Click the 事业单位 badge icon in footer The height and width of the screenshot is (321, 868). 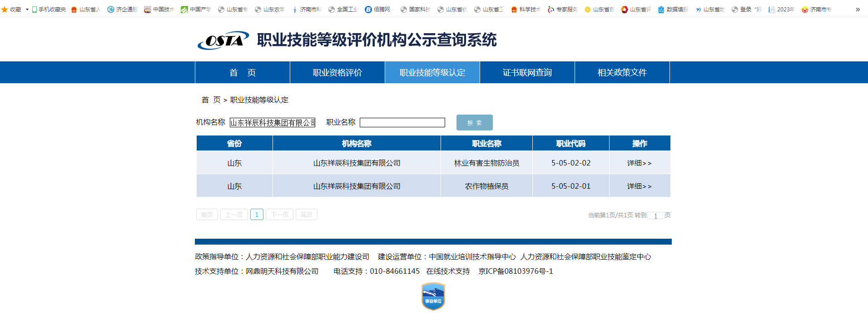(x=433, y=296)
